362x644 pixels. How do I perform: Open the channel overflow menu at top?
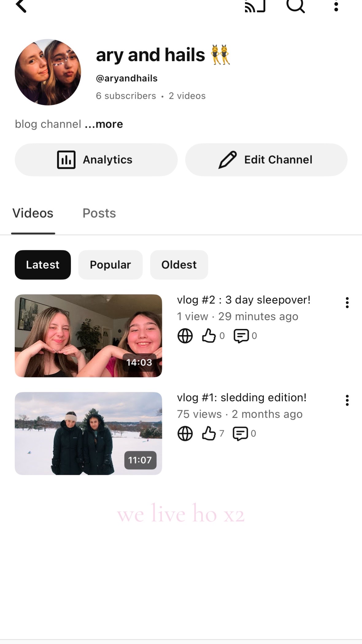(x=336, y=6)
